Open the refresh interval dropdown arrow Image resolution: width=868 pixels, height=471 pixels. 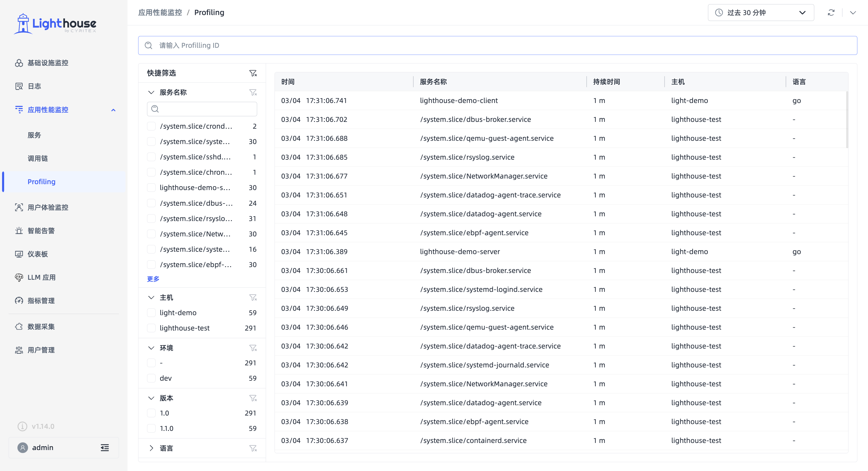[853, 12]
